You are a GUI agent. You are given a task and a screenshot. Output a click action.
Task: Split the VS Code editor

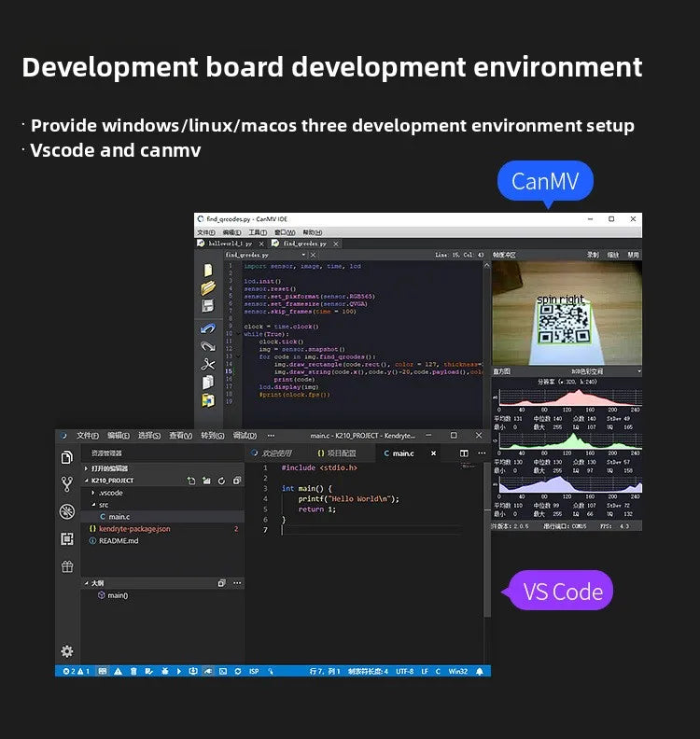464,453
